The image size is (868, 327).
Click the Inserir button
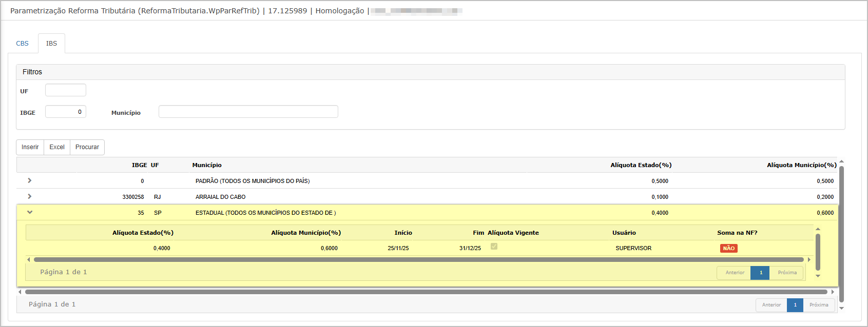click(x=30, y=147)
